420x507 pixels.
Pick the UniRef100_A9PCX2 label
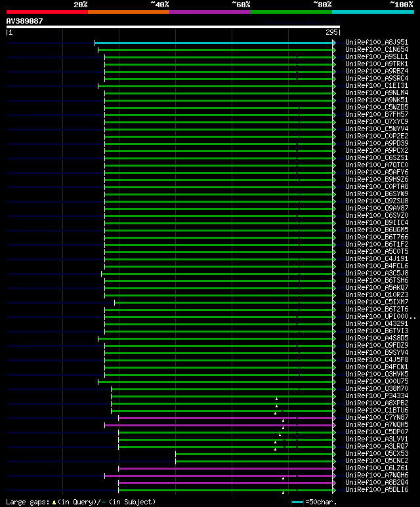click(x=377, y=150)
